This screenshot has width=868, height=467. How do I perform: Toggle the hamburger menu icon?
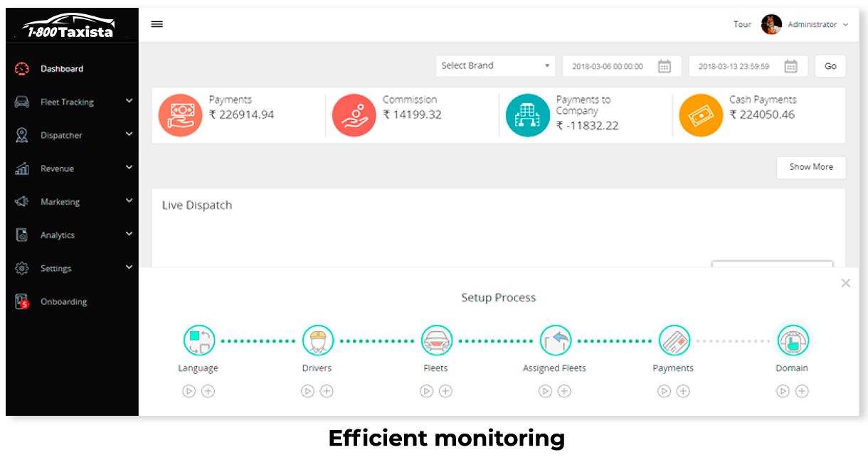point(157,24)
